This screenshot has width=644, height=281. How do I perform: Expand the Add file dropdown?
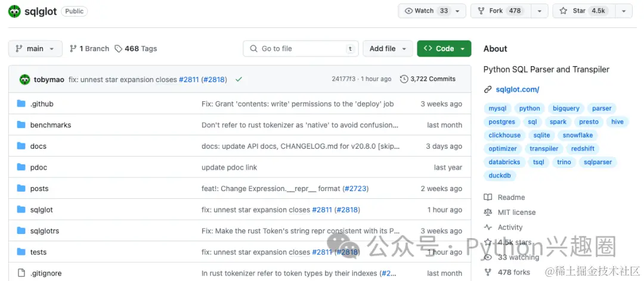pyautogui.click(x=388, y=48)
